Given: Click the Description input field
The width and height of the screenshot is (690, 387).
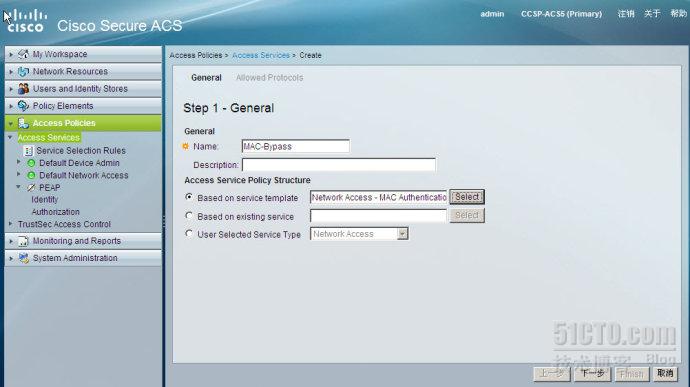Looking at the screenshot, I should [x=339, y=165].
